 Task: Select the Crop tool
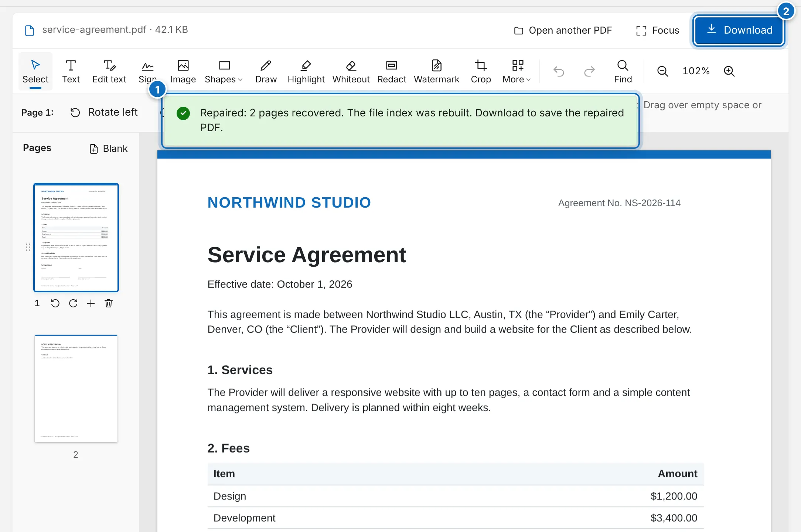[x=481, y=71]
